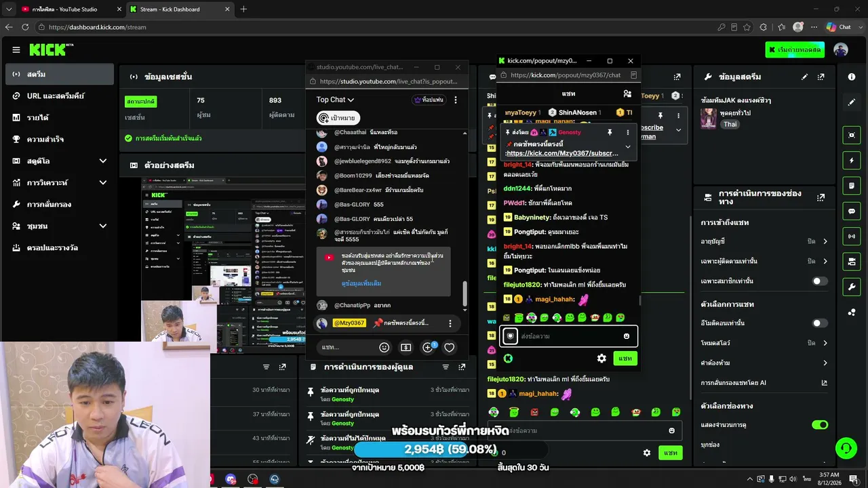Open เฉพาะผู้ติดตามเท่านั้น followers-only setting
Image resolution: width=868 pixels, height=488 pixels.
764,261
